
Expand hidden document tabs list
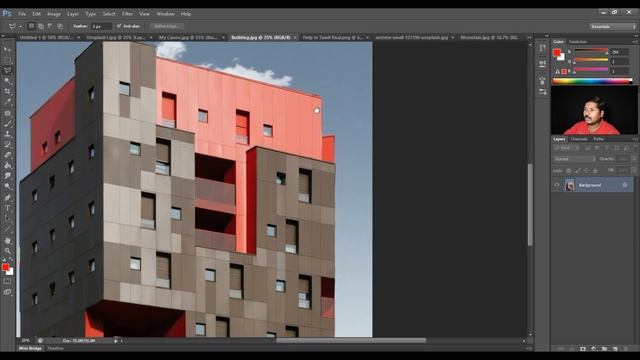(x=529, y=37)
